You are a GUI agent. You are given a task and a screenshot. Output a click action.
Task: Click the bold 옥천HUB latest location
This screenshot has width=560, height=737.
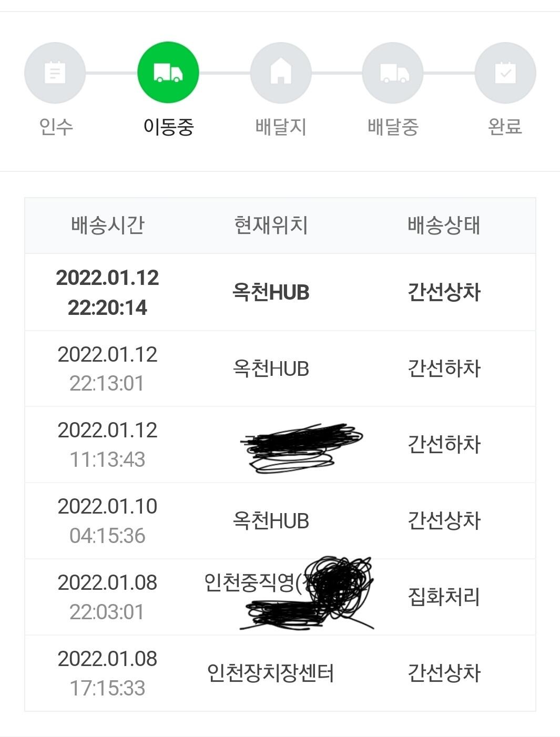coord(271,292)
